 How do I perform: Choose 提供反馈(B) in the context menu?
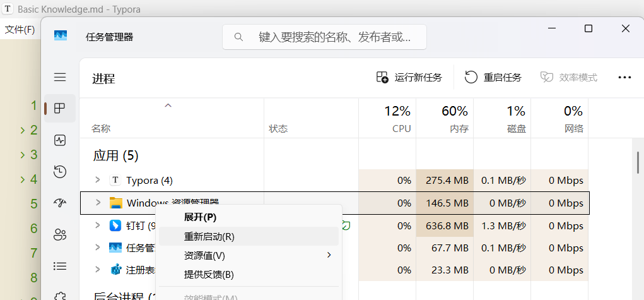pyautogui.click(x=249, y=275)
